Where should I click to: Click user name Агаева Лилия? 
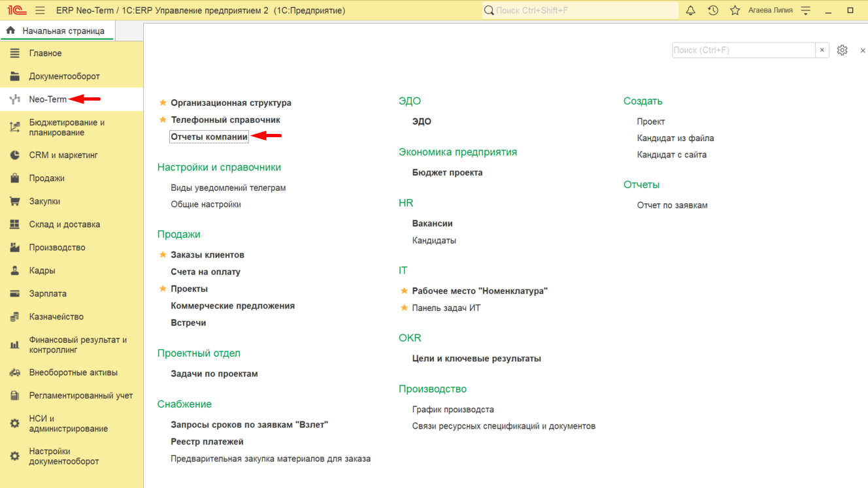[771, 10]
